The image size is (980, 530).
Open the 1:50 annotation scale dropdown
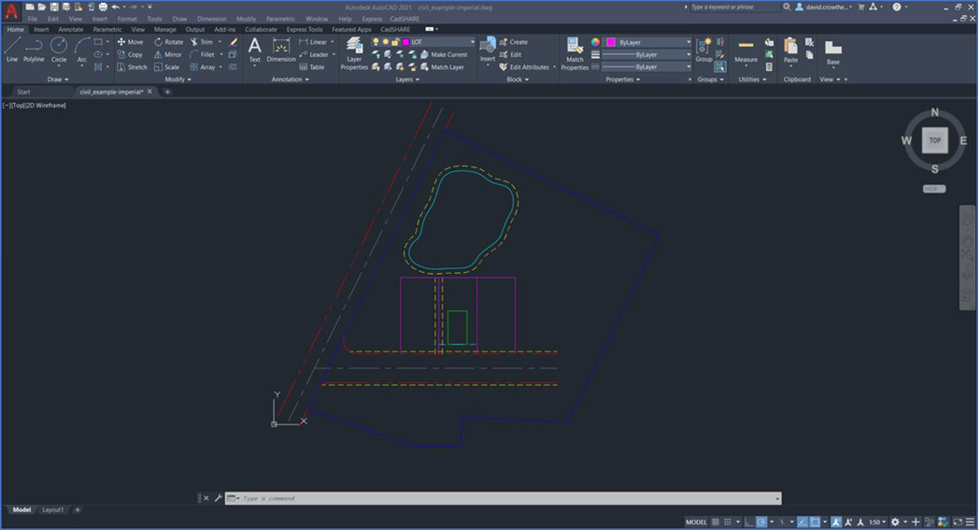[877, 522]
